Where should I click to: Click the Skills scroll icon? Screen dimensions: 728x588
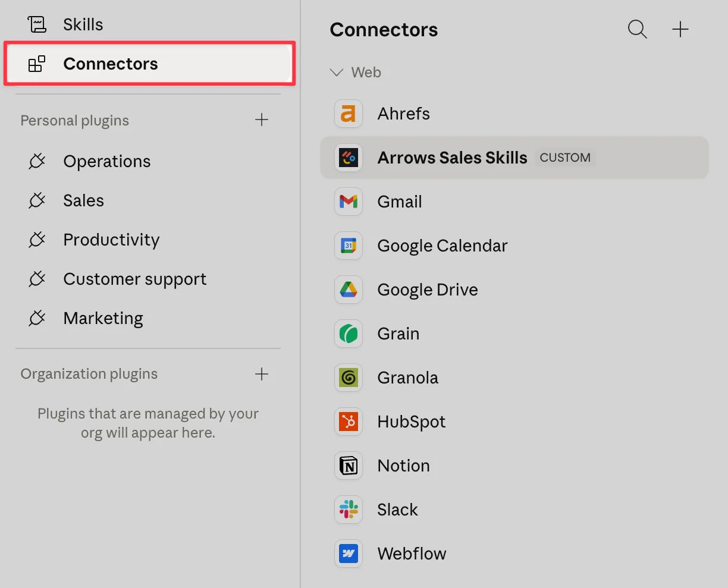(x=37, y=24)
